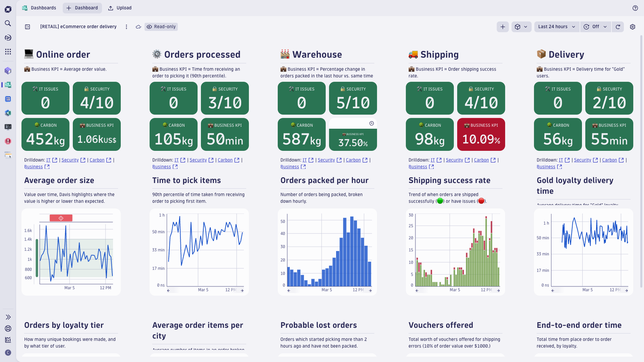Open the three-dot dashboard options menu

[126, 27]
